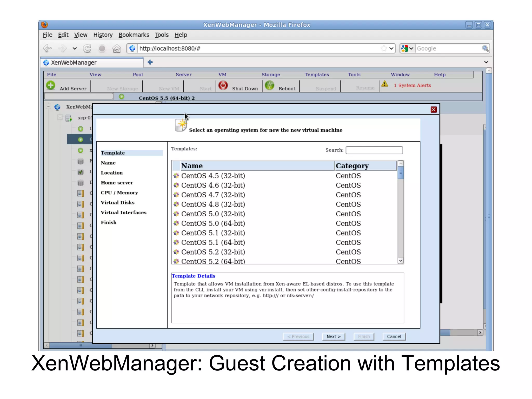Screen dimensions: 532x399
Task: Click the Next > button
Action: pos(334,337)
